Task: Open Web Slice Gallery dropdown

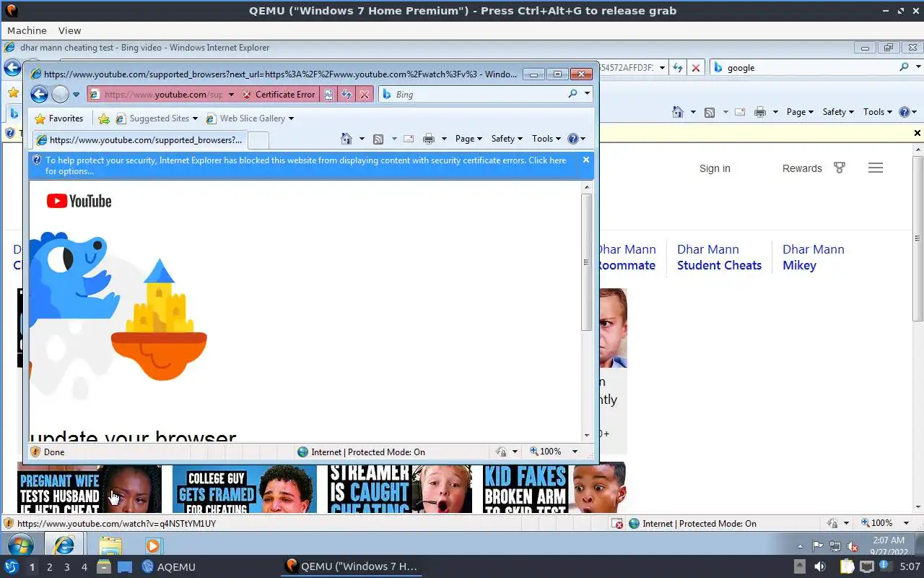Action: coord(250,118)
